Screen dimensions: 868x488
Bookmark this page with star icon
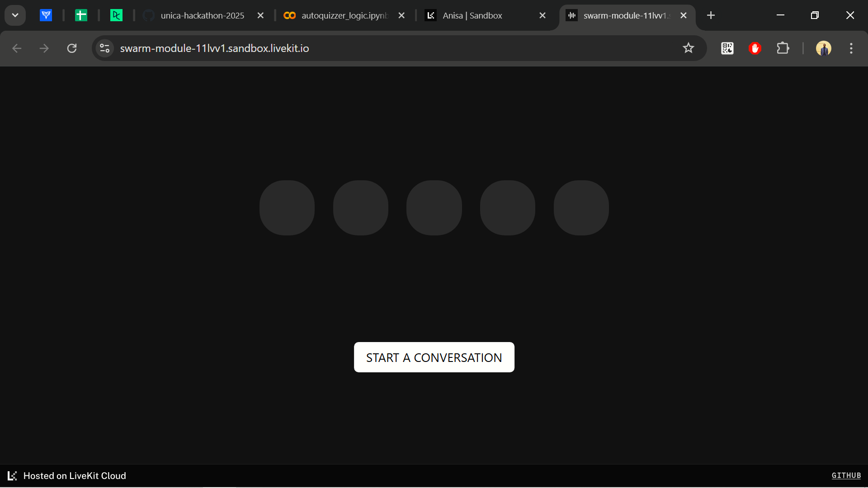click(x=688, y=48)
